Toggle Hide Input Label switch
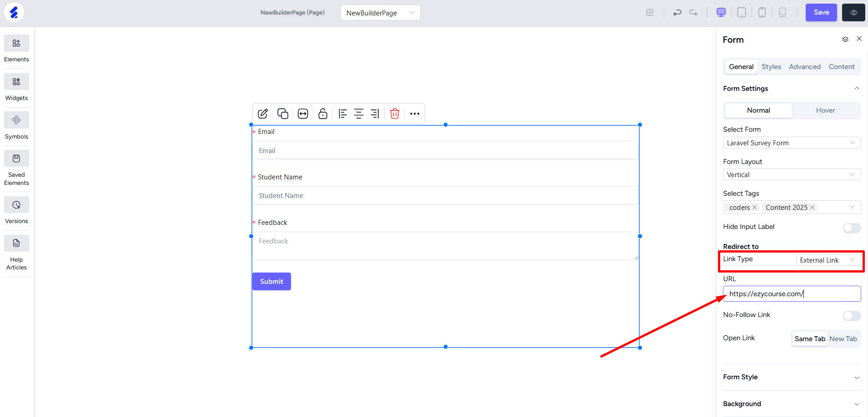The image size is (868, 417). (x=852, y=228)
